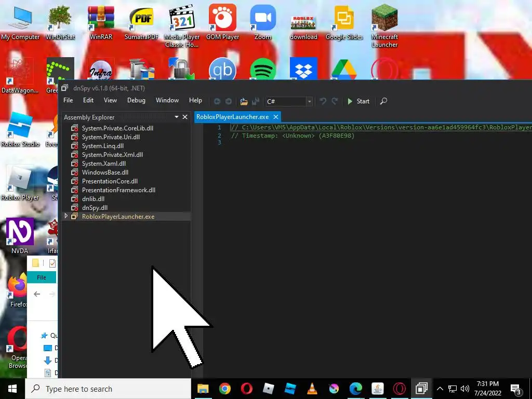532x399 pixels.
Task: Select RobloxPlayerLauncher.exe in Assembly Explorer
Action: [x=118, y=217]
